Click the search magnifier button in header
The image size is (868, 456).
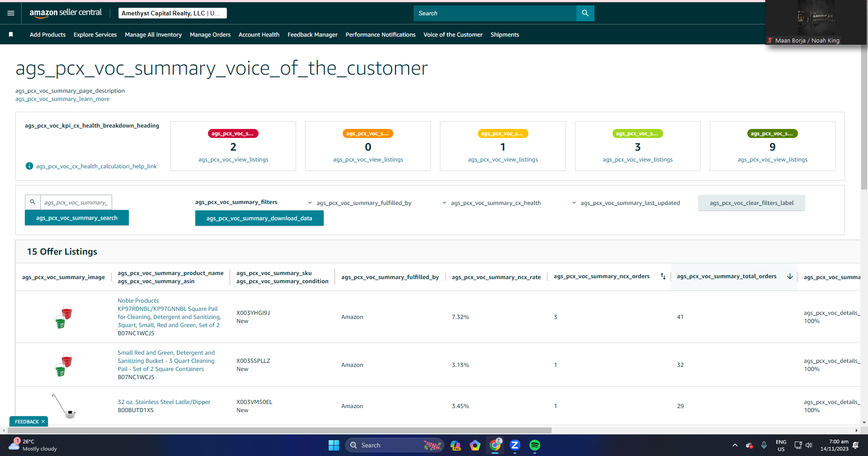click(x=585, y=13)
